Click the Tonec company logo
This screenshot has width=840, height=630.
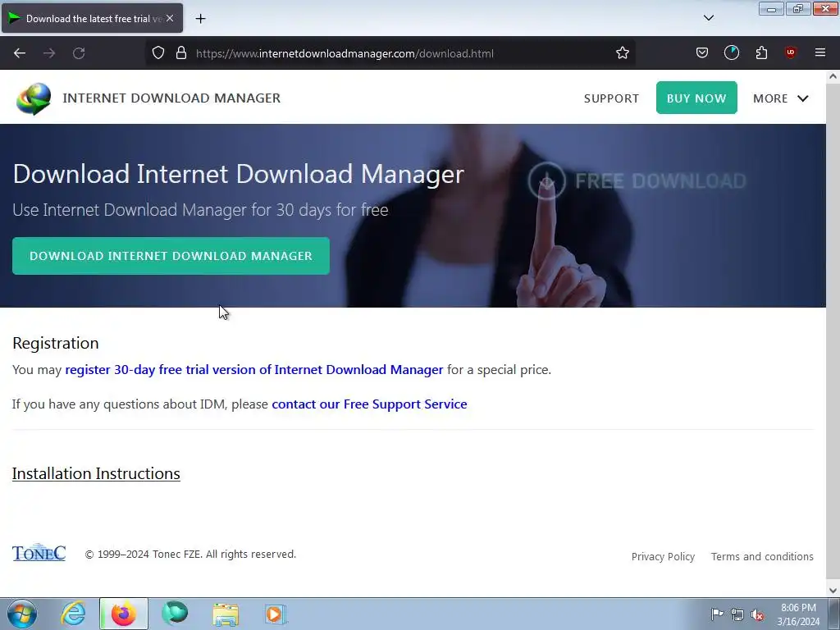(39, 552)
